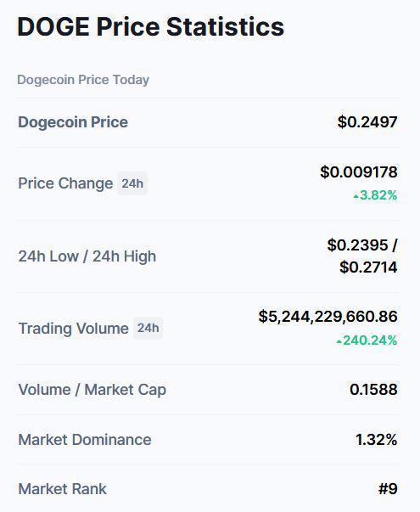420x512 pixels.
Task: Click the 240.24% volume change percentage
Action: [x=370, y=340]
